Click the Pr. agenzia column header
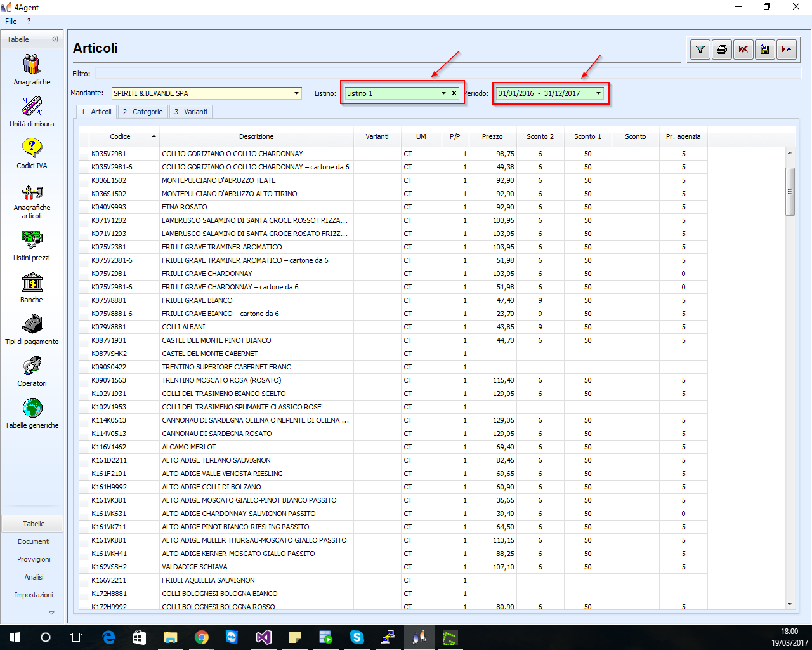Screen dimensions: 812x650 click(683, 136)
